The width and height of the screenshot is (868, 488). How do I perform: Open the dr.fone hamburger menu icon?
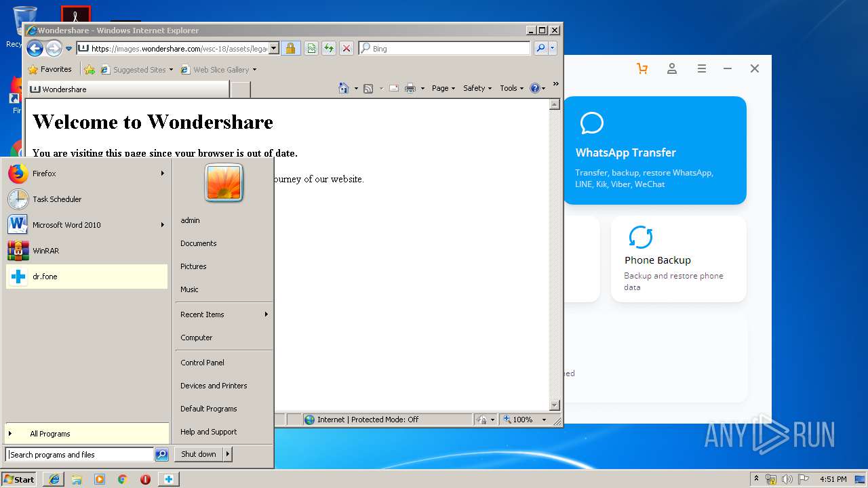pos(702,68)
